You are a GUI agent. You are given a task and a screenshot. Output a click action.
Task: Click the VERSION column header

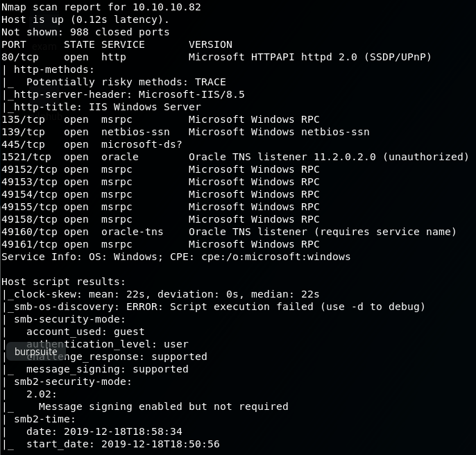click(210, 44)
